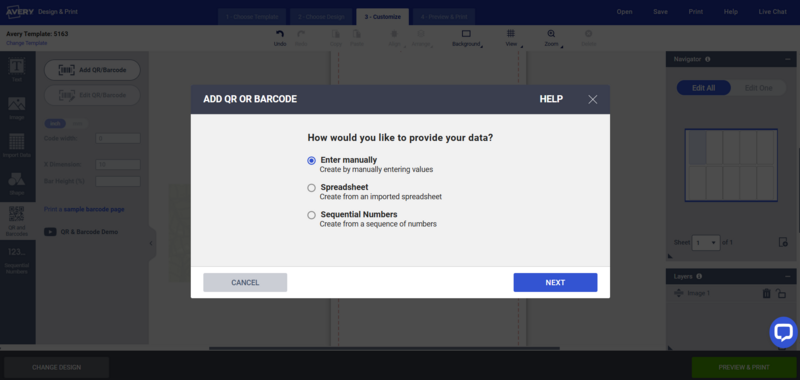Screen dimensions: 800x380
Task: Click the X Dimension input field
Action: coord(118,164)
